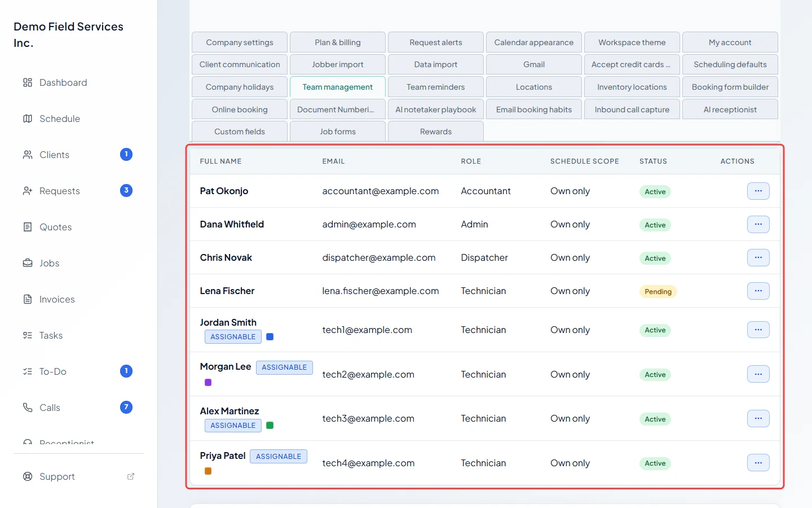Image resolution: width=812 pixels, height=508 pixels.
Task: Open actions menu for Lena Fischer
Action: click(758, 291)
